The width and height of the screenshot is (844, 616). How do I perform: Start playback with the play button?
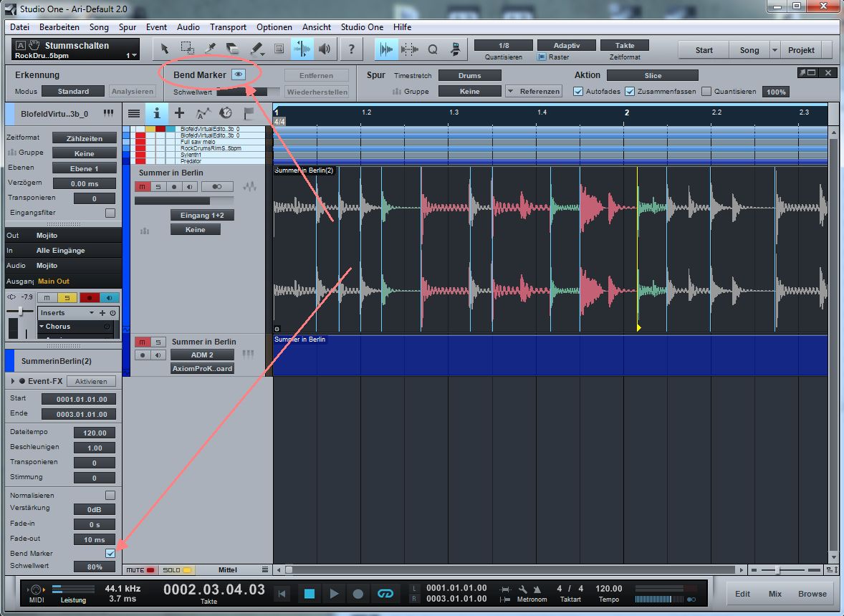(334, 593)
